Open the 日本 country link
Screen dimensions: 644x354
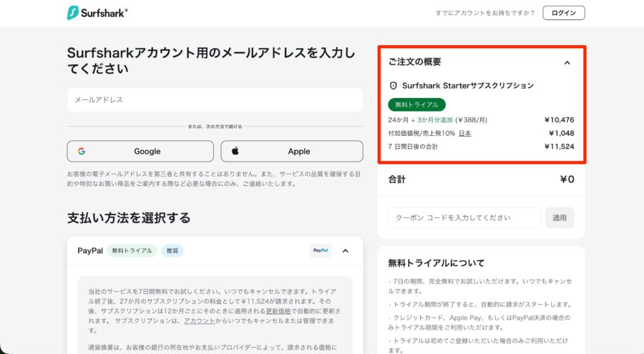[x=464, y=133]
